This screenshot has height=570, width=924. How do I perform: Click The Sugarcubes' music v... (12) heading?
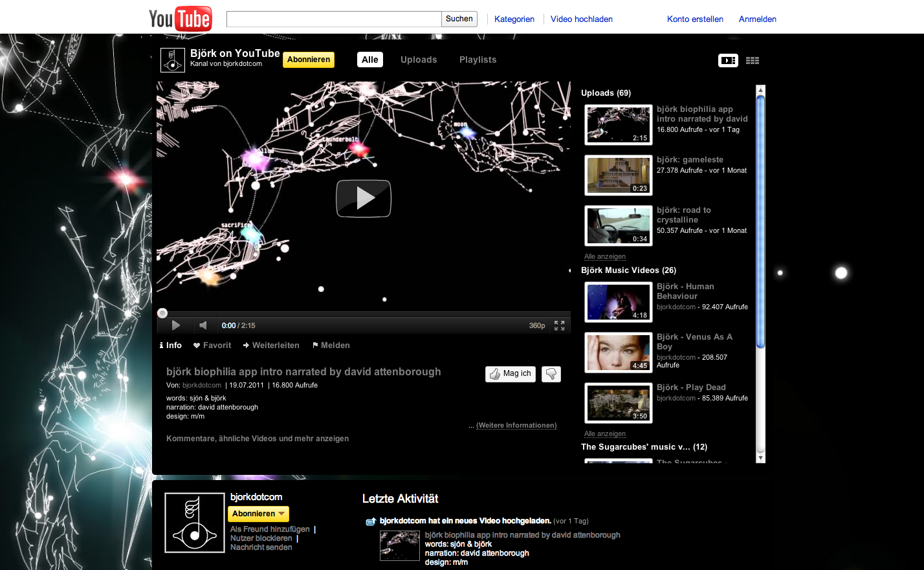[x=644, y=447]
